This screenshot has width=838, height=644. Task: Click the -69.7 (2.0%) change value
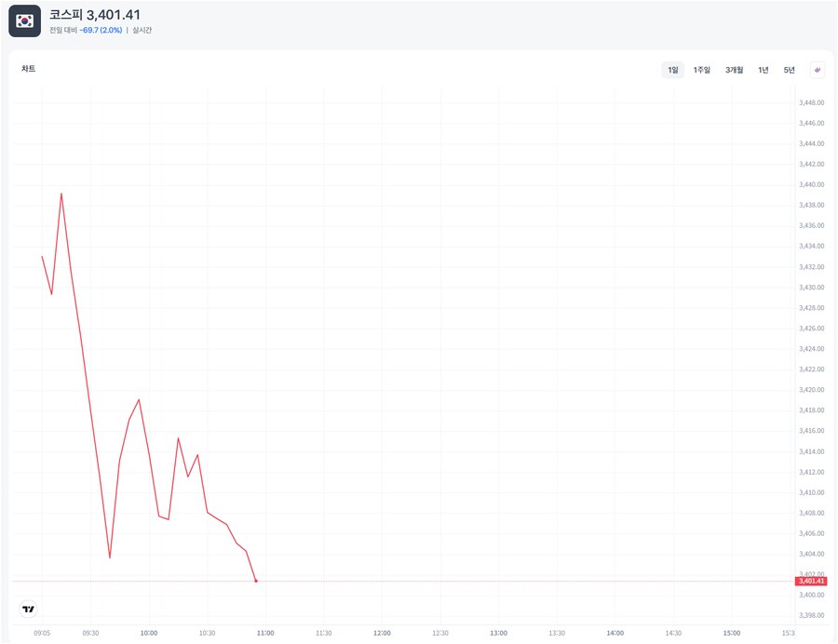(101, 30)
